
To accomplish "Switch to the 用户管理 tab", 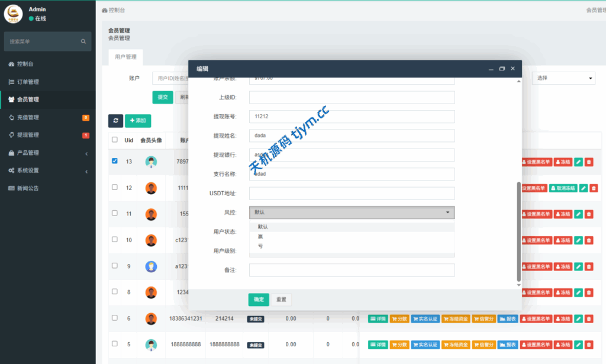I will point(125,57).
